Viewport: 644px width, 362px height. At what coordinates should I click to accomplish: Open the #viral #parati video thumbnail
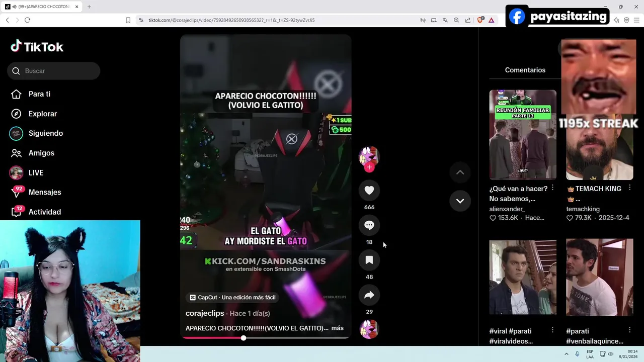click(523, 278)
